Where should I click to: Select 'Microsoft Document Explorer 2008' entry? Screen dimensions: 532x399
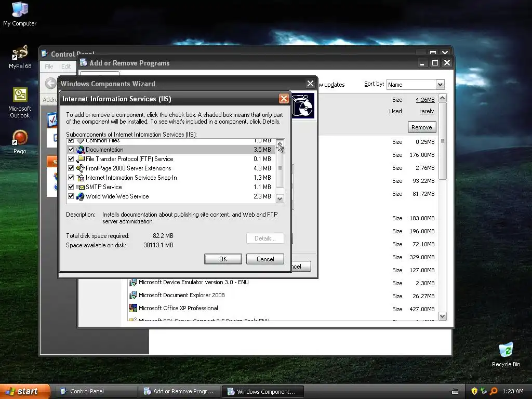tap(181, 295)
